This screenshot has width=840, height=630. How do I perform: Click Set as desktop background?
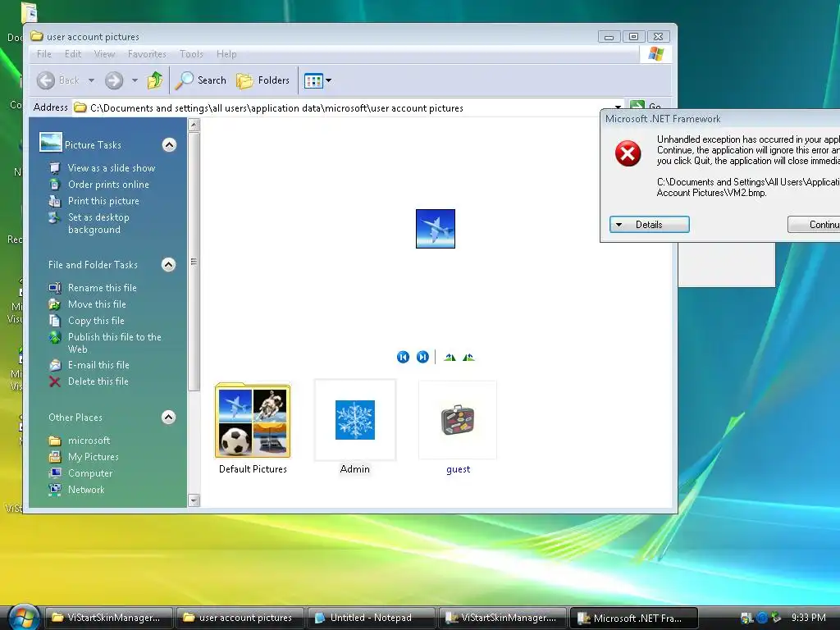(98, 223)
